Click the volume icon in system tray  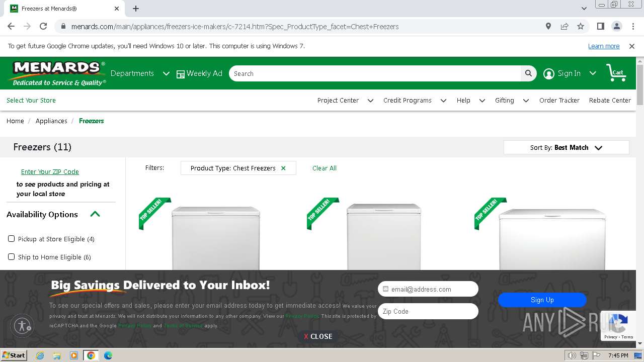pos(572,355)
